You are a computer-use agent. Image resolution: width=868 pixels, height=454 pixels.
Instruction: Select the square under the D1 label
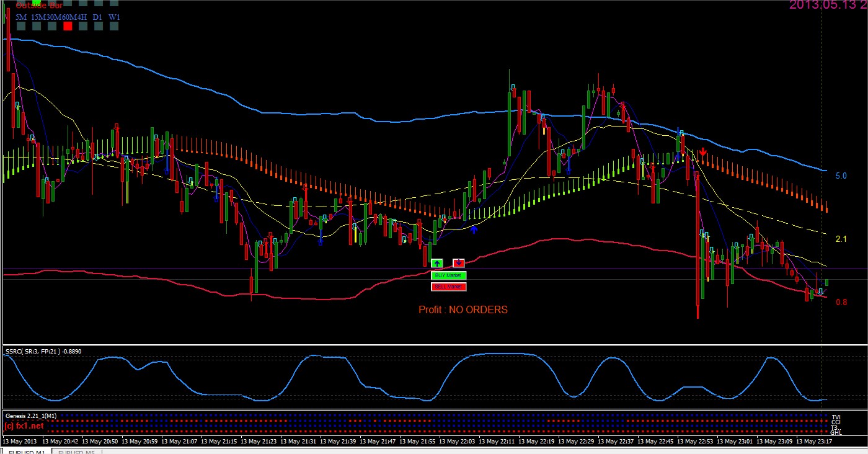pyautogui.click(x=99, y=27)
